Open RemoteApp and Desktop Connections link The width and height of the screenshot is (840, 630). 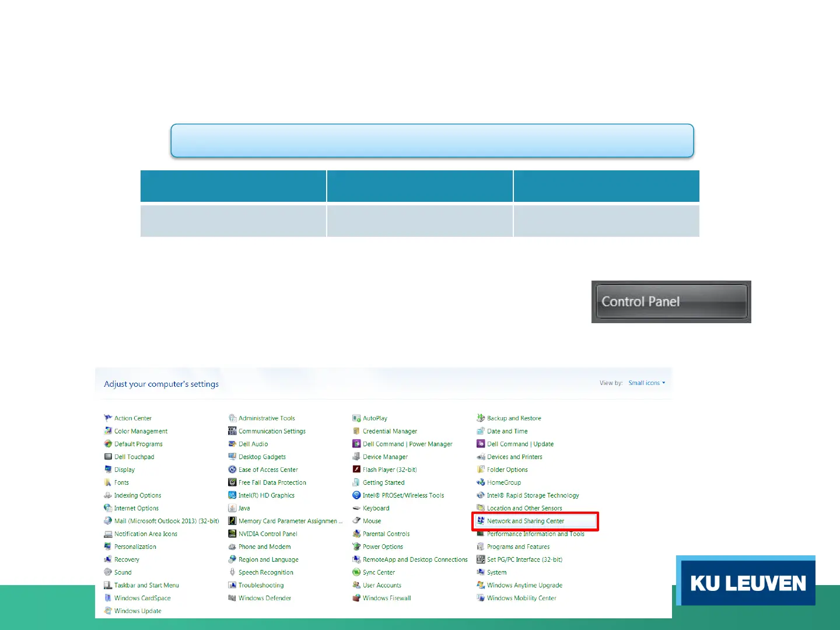415,559
